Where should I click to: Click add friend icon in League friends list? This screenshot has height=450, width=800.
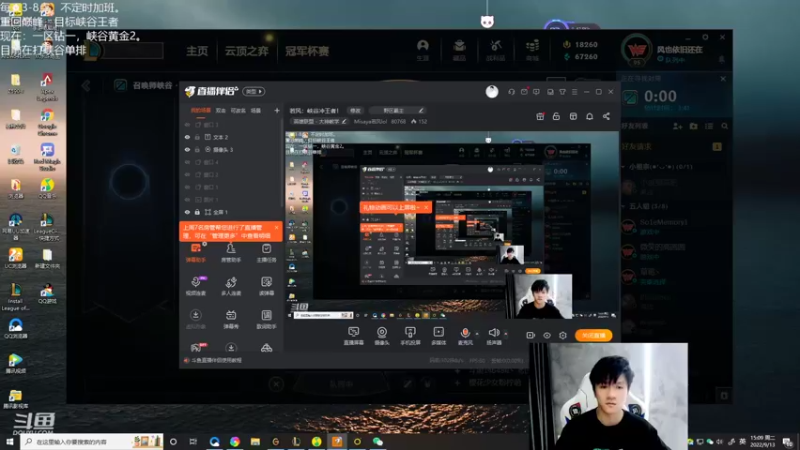(678, 126)
